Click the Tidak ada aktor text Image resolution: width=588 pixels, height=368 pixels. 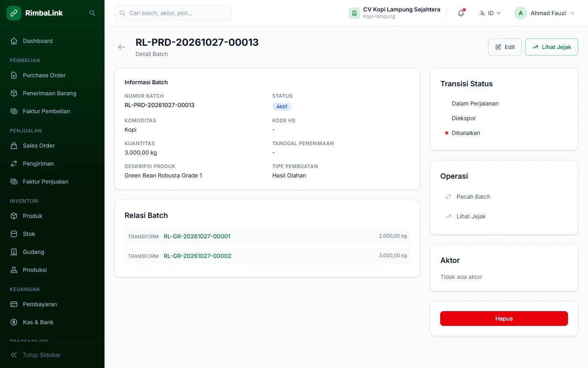[461, 277]
